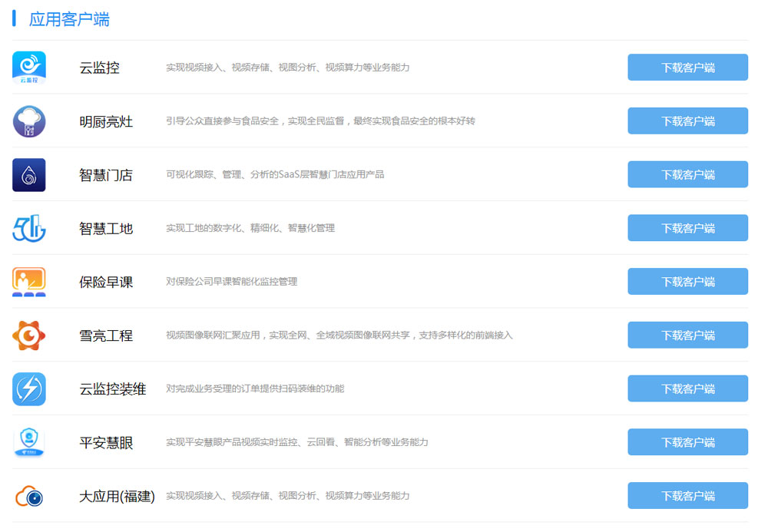Image resolution: width=768 pixels, height=532 pixels.
Task: Click the 智慧门店 app name text
Action: coord(106,175)
